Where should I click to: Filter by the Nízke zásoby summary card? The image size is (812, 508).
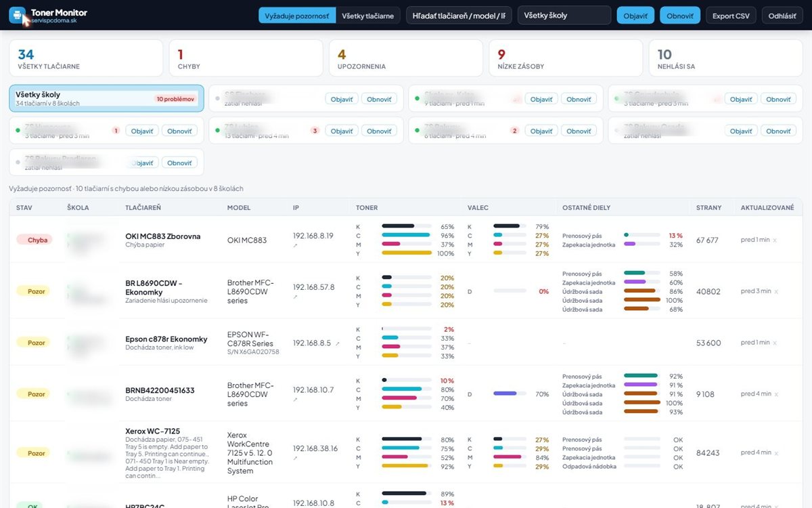pyautogui.click(x=566, y=58)
